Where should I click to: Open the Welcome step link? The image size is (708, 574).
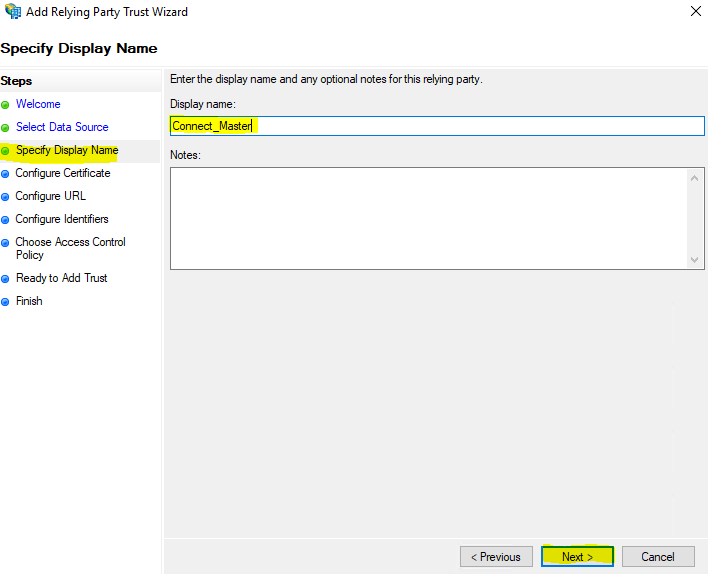click(38, 104)
